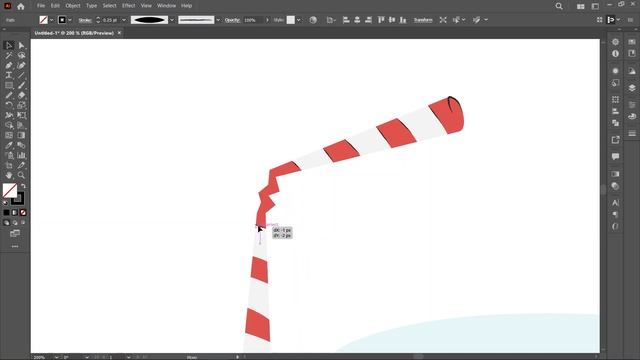Open the Opacity panel link

(232, 20)
